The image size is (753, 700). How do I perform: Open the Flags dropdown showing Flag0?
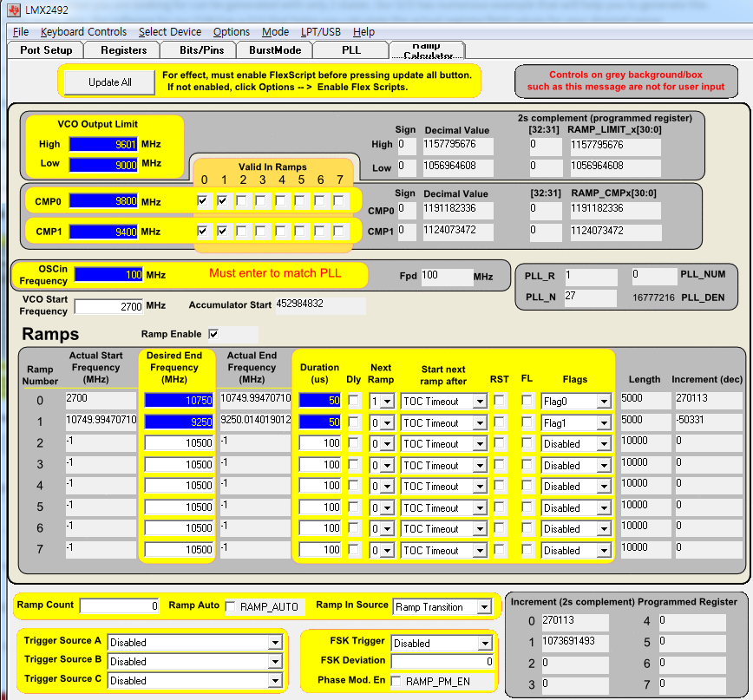point(576,401)
